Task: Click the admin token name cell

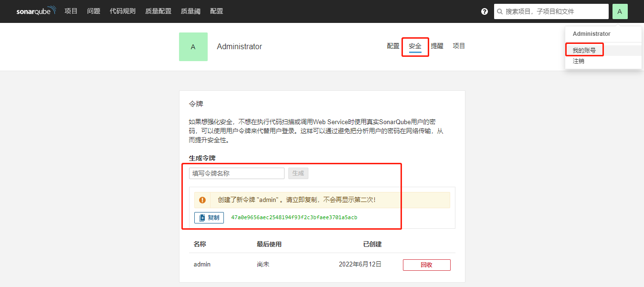Action: (x=202, y=264)
